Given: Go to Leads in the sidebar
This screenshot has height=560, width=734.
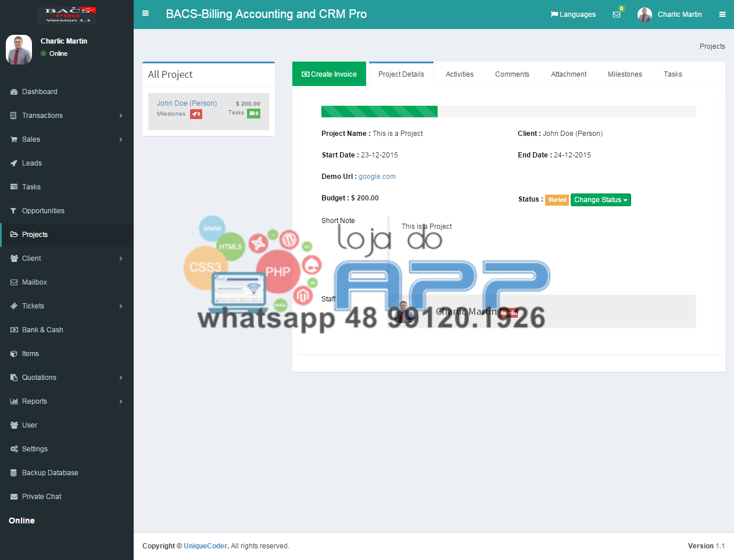Looking at the screenshot, I should [x=32, y=163].
